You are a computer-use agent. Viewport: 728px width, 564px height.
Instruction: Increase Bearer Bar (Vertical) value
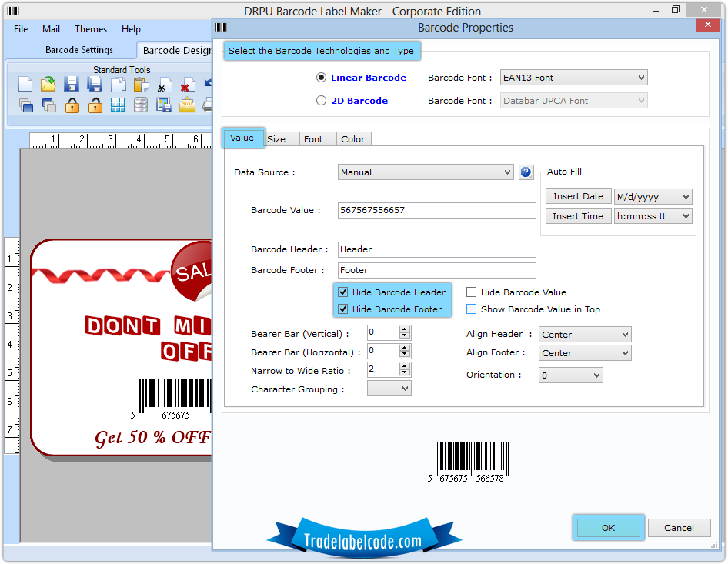pos(405,329)
